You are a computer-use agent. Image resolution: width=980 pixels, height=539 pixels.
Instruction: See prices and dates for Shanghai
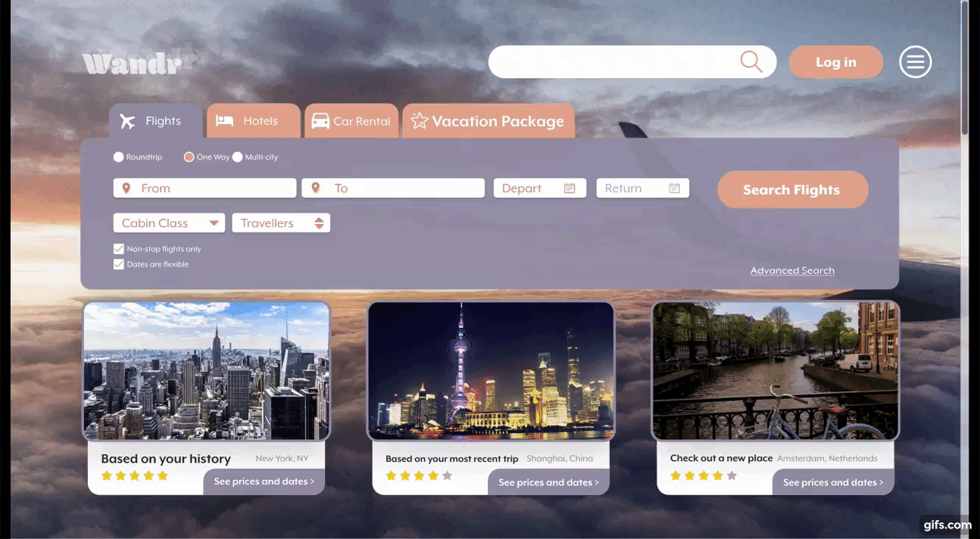point(549,482)
